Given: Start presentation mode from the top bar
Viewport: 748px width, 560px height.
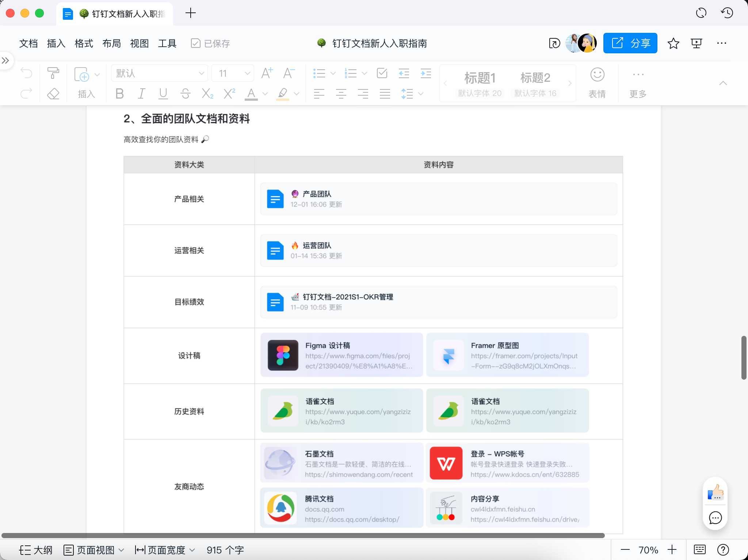Looking at the screenshot, I should pos(697,43).
